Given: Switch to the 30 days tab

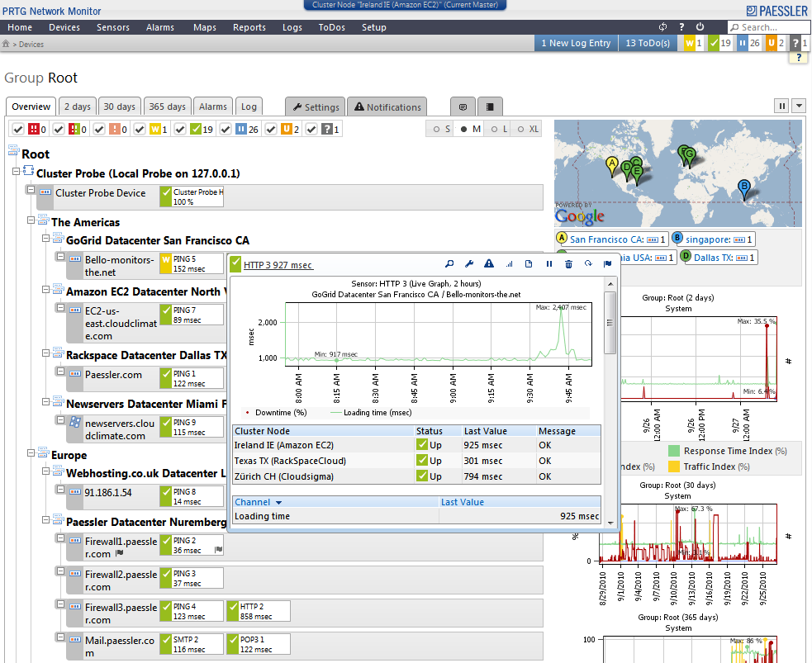Looking at the screenshot, I should 120,106.
